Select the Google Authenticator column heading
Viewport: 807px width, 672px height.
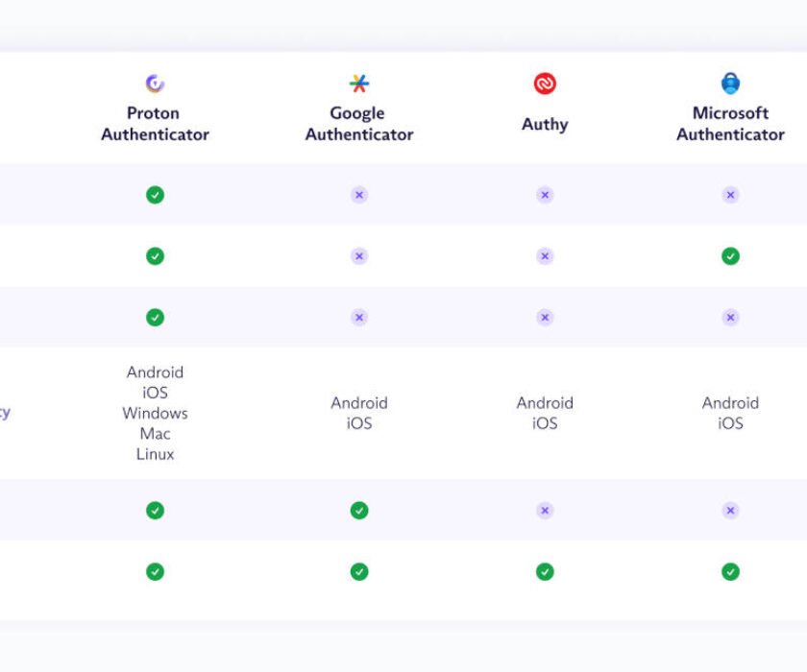[359, 124]
